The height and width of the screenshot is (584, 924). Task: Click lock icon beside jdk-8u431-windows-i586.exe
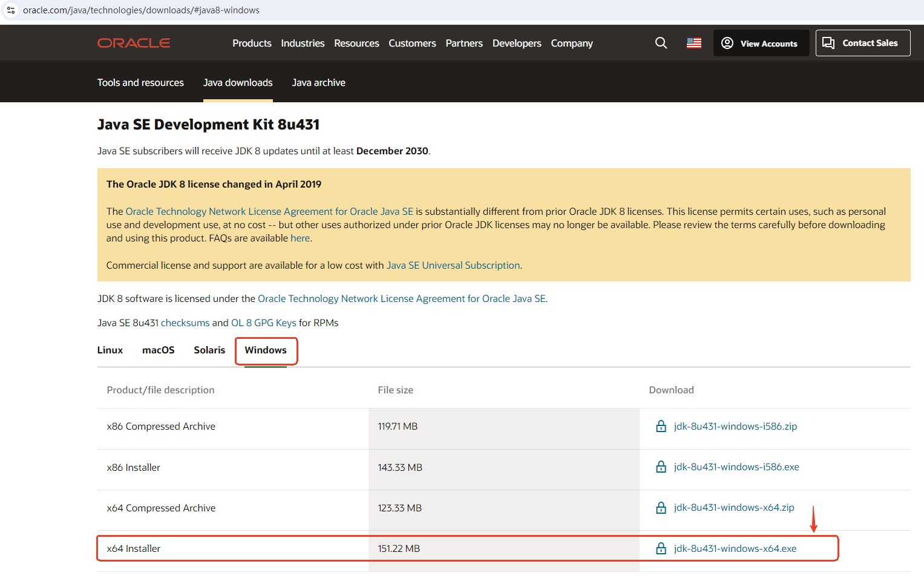pyautogui.click(x=661, y=467)
